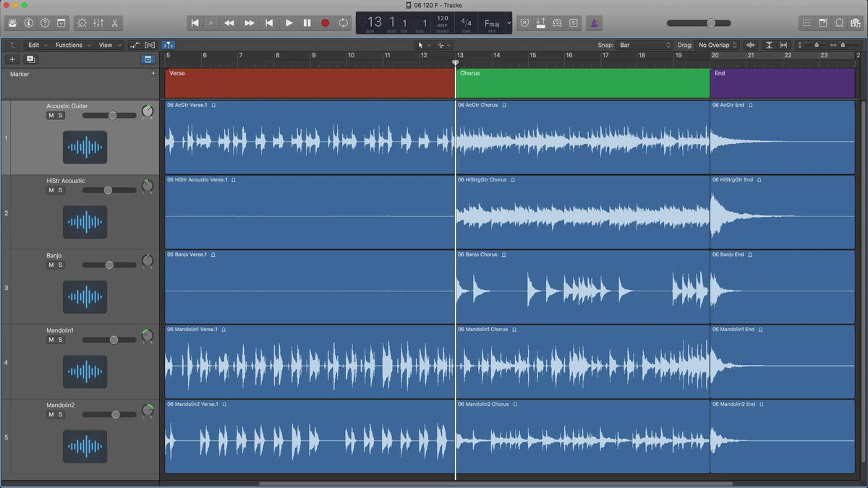Open the Library panel icon
Image resolution: width=868 pixels, height=488 pixels.
tap(12, 23)
